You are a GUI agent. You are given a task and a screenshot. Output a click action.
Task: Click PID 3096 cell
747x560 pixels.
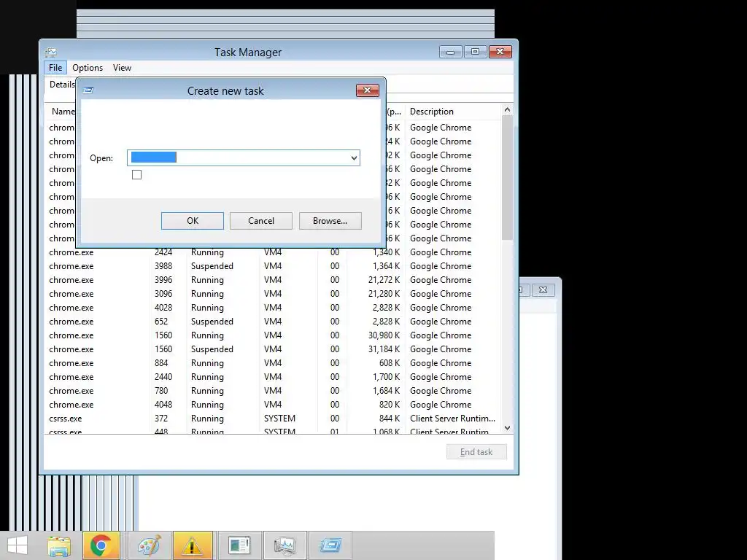[x=163, y=294]
